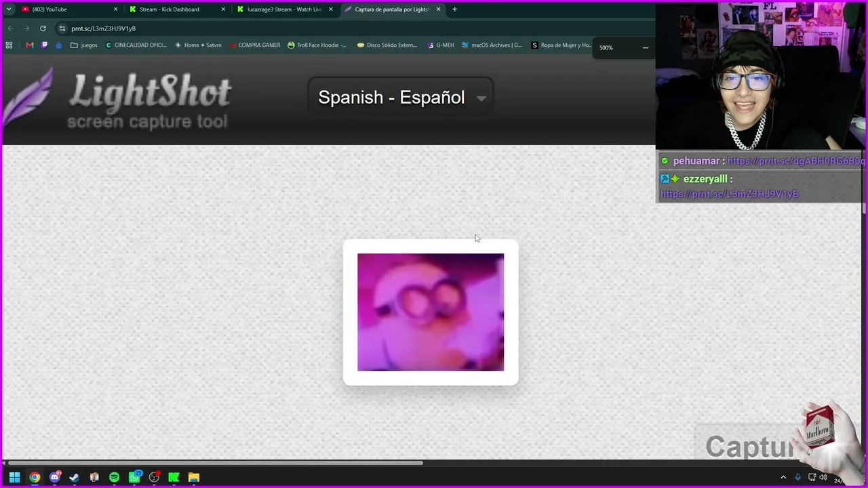
Task: Open the Twitch bookmark icon
Action: pyautogui.click(x=44, y=45)
